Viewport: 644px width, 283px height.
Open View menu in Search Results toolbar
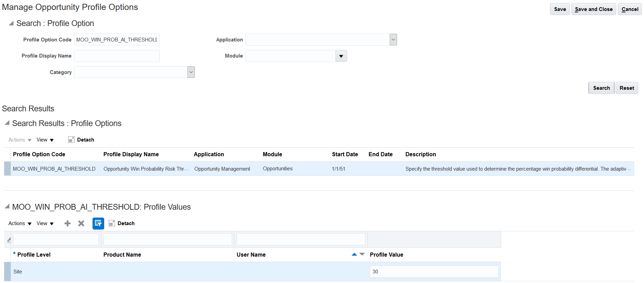(x=45, y=140)
